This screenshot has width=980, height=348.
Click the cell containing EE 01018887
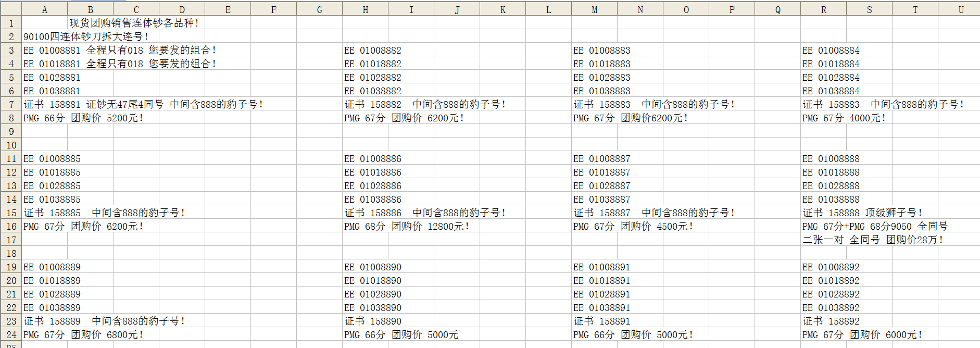[x=594, y=172]
